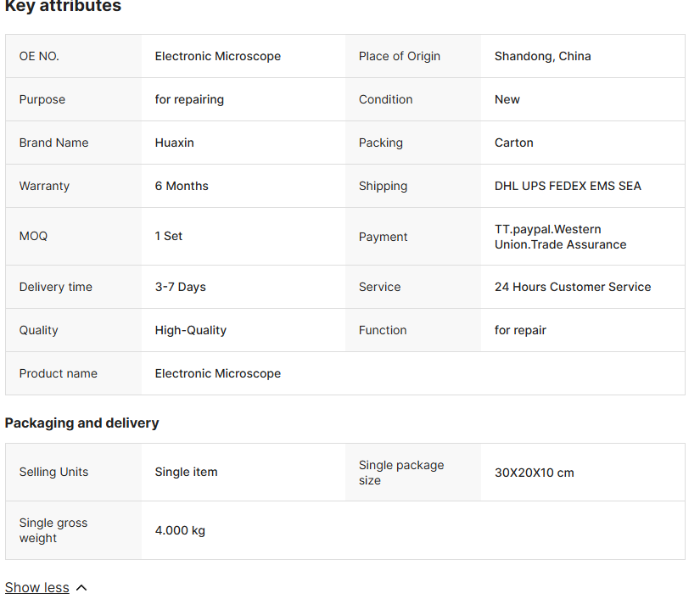Viewport: 700px width, 599px height.
Task: Click the OE NO. attribute label
Action: pyautogui.click(x=39, y=56)
